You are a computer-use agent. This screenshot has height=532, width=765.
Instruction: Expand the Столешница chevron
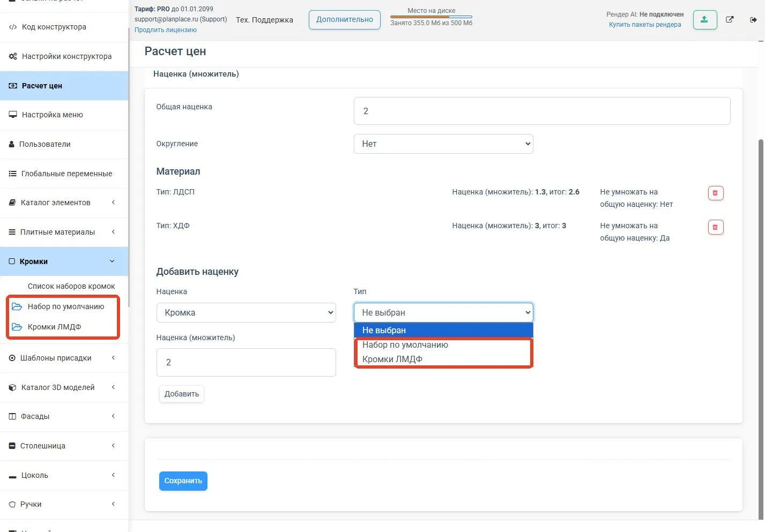tap(113, 446)
